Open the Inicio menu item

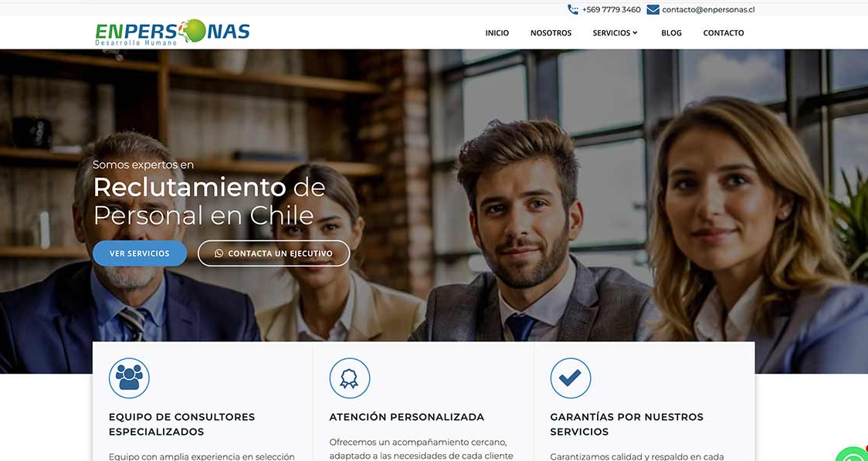[497, 32]
